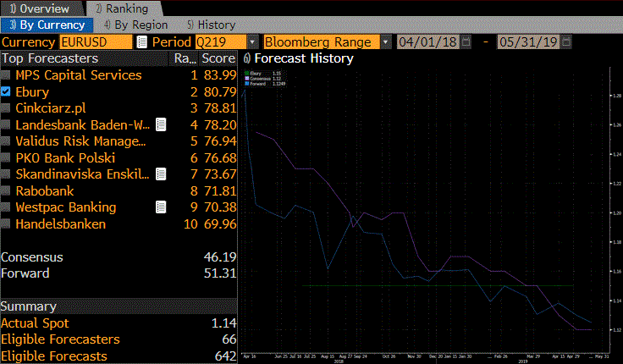Check the Westpac Banking checkbox
Viewport: 623px width, 364px height.
point(6,207)
